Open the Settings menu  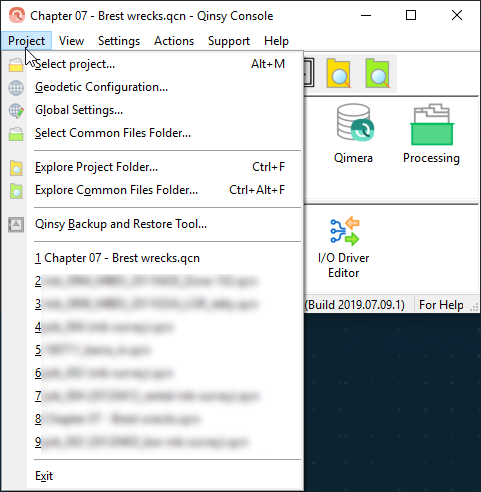click(x=119, y=41)
